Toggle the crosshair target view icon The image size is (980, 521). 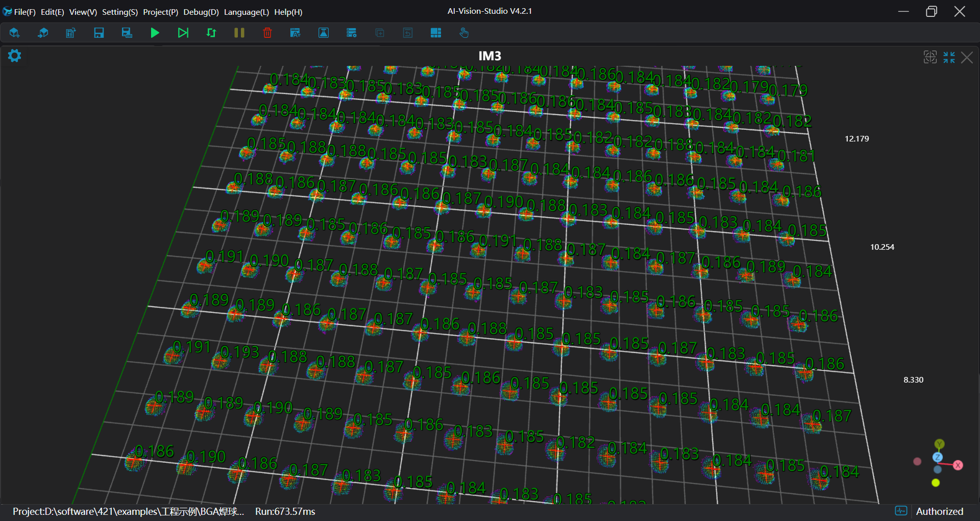click(930, 57)
